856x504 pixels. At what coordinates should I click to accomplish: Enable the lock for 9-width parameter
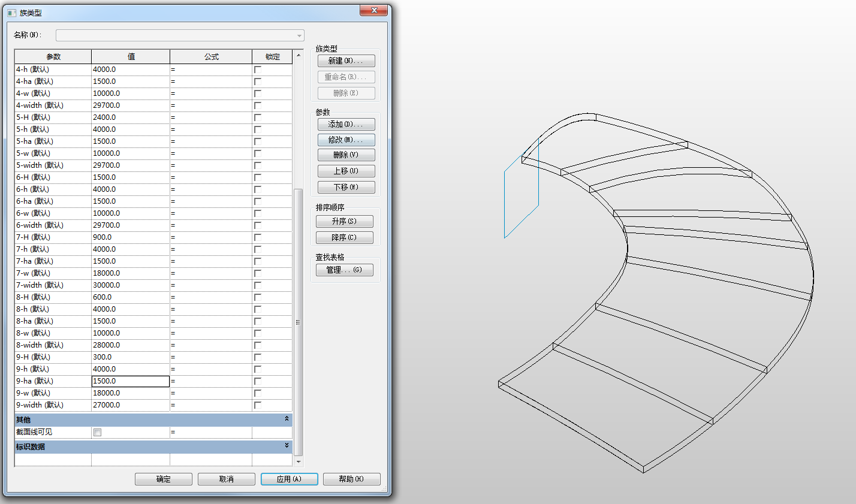258,405
